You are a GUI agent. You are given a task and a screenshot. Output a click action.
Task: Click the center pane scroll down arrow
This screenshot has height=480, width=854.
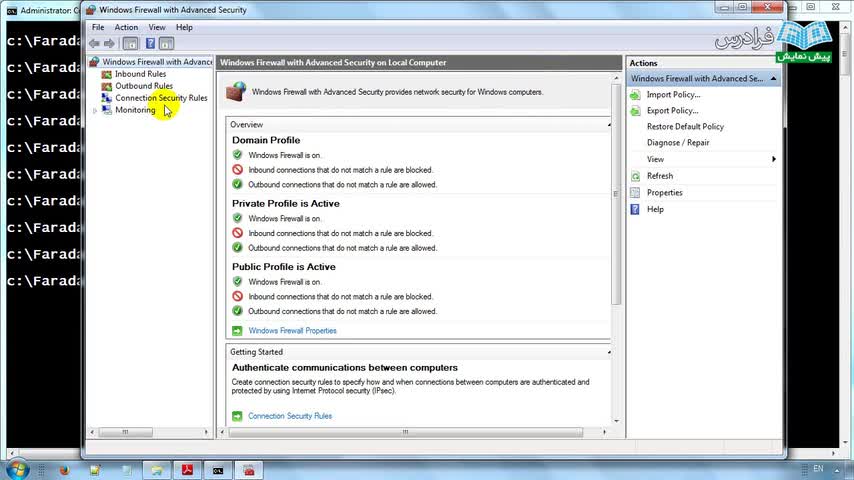(x=616, y=421)
